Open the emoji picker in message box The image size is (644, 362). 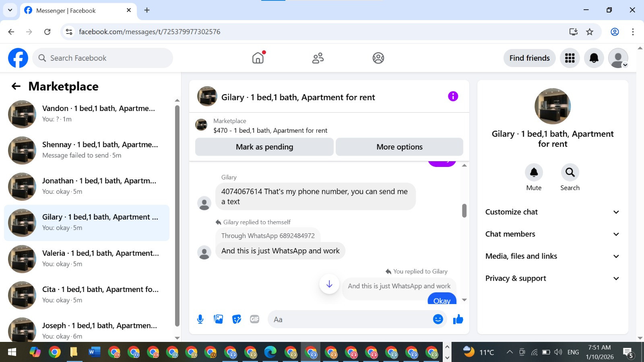click(x=438, y=319)
